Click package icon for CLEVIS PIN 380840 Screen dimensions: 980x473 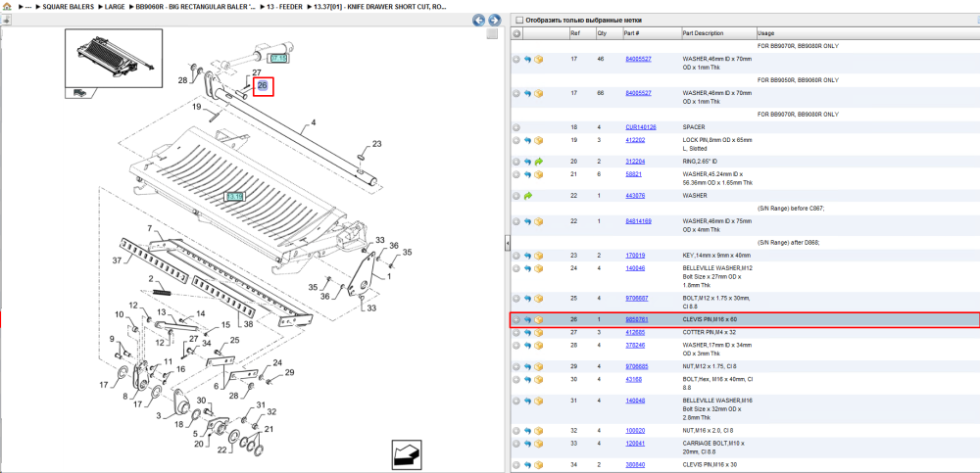[x=539, y=465]
